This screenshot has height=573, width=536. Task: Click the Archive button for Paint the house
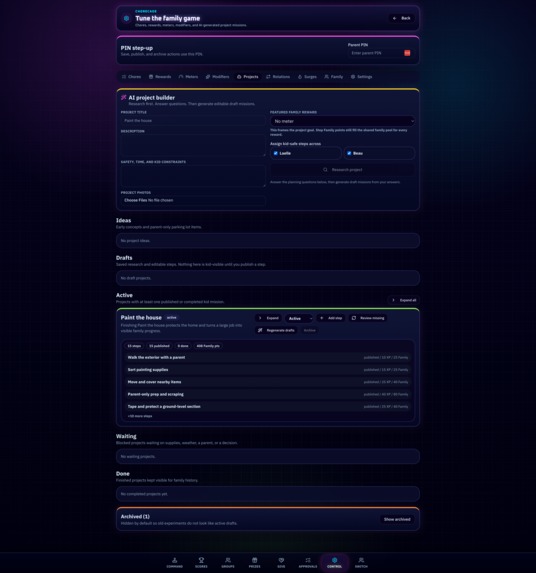click(309, 330)
